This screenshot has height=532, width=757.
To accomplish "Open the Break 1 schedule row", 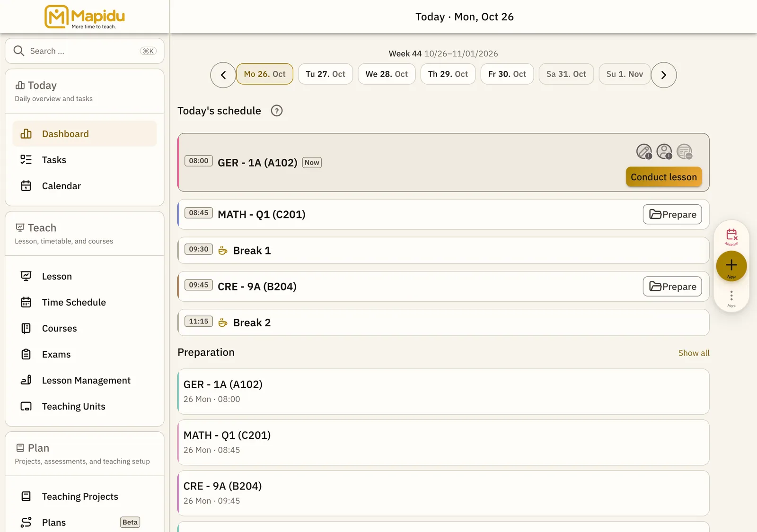I will [x=443, y=251].
